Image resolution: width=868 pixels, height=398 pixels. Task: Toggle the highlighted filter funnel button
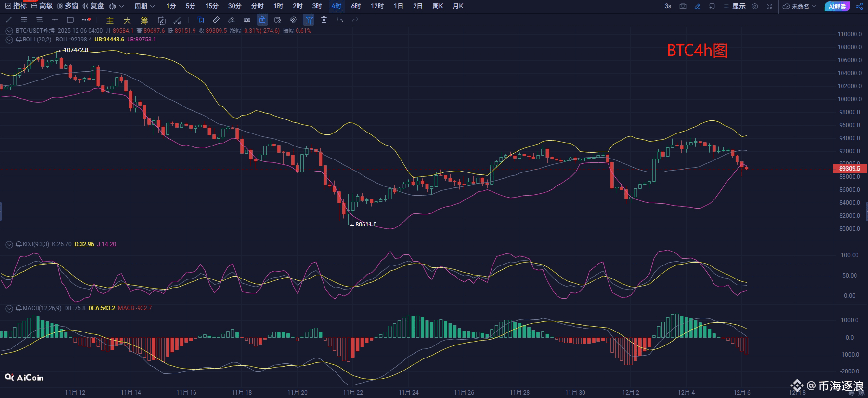[309, 20]
